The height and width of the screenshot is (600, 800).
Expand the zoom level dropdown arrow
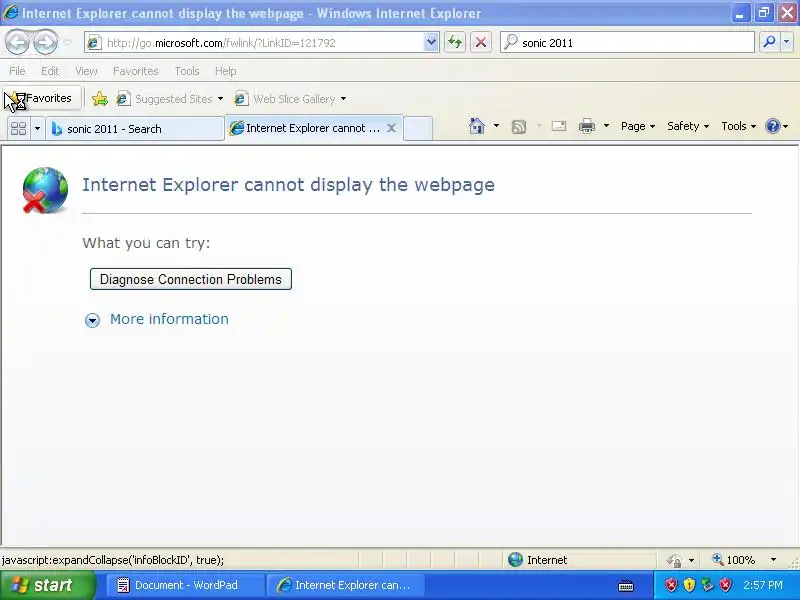pos(773,560)
